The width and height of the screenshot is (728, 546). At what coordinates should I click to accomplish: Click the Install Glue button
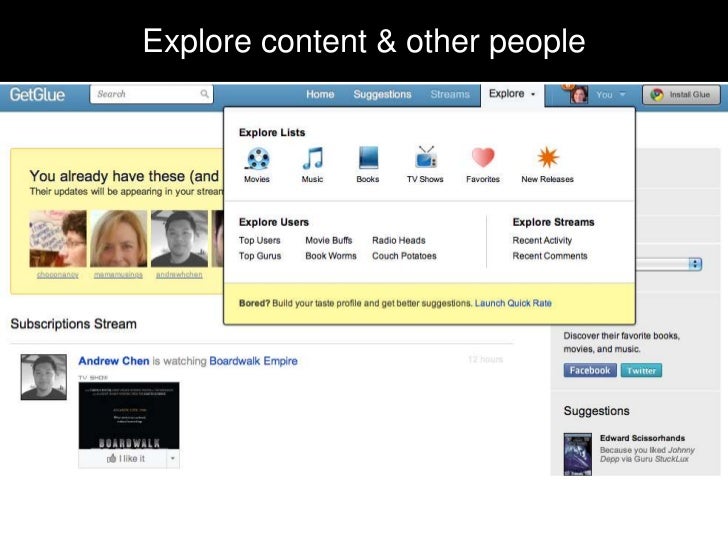(681, 95)
